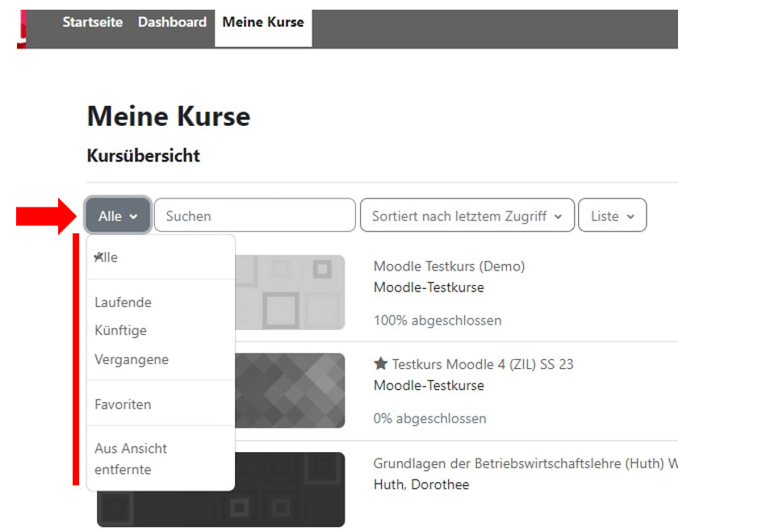Select the "Alle" entry in the open menu
Image resolution: width=762 pixels, height=532 pixels.
pyautogui.click(x=107, y=257)
